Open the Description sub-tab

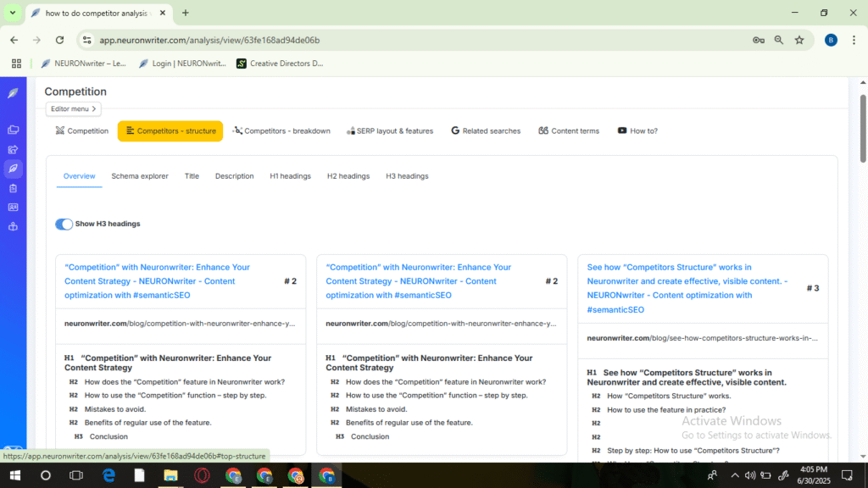pos(234,176)
